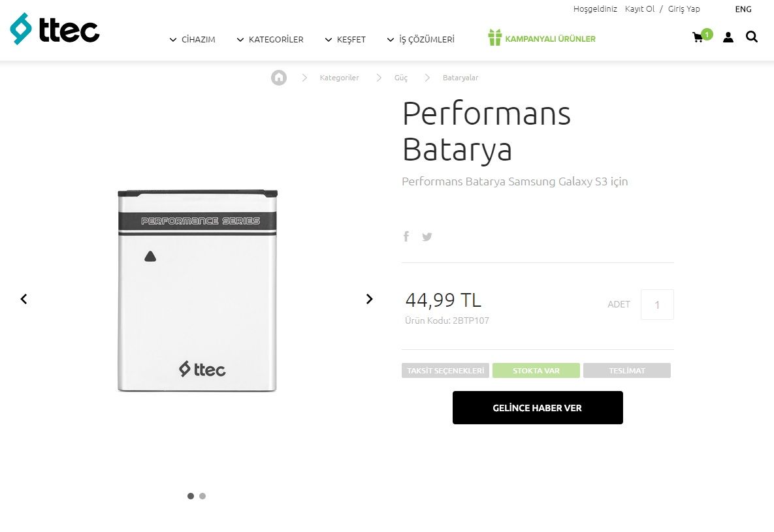The height and width of the screenshot is (532, 774).
Task: Click the ttec logo
Action: click(55, 29)
